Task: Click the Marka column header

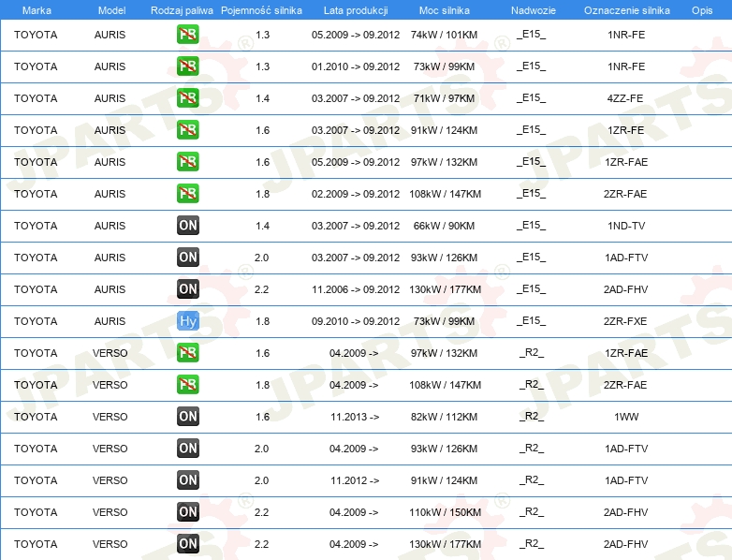Action: (37, 10)
